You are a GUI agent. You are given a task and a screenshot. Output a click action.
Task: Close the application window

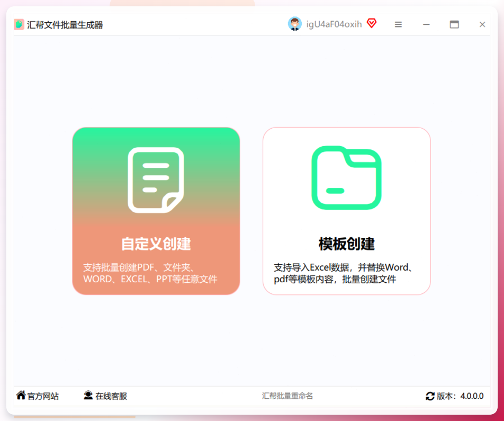pos(482,24)
